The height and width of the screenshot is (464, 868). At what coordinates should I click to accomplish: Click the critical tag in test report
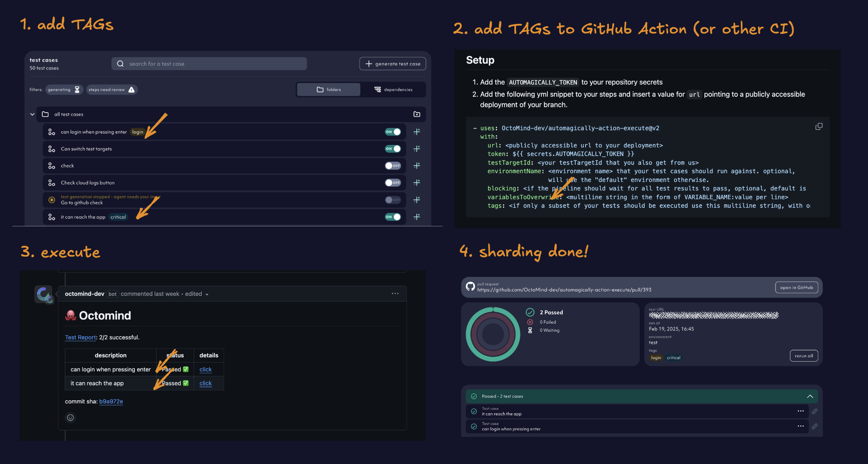(673, 357)
